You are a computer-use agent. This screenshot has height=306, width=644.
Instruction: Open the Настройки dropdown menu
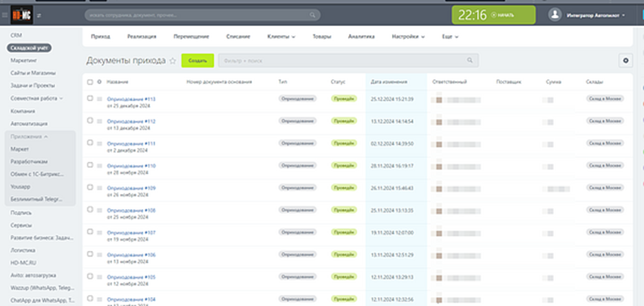(408, 36)
